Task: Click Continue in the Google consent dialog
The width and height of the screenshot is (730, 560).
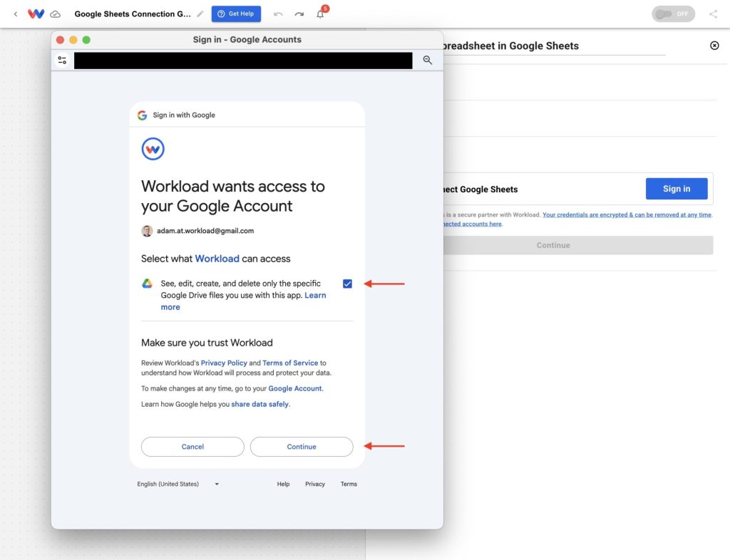Action: [x=302, y=447]
